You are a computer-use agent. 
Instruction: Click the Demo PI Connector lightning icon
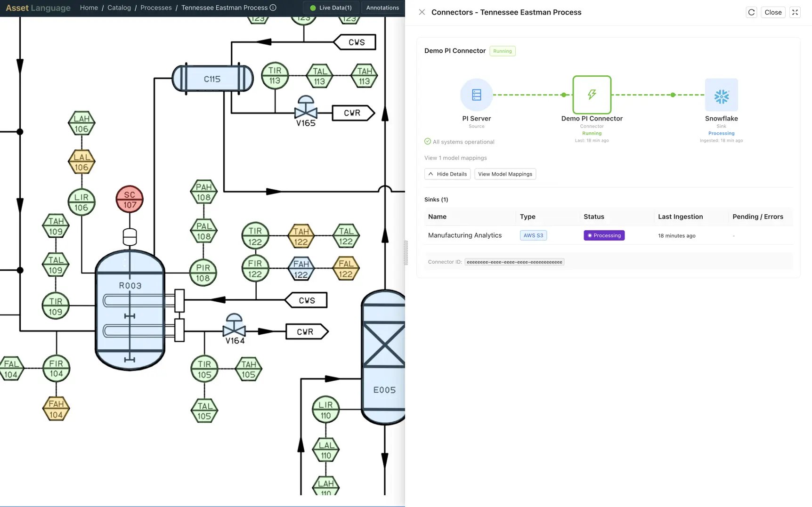[x=592, y=95]
